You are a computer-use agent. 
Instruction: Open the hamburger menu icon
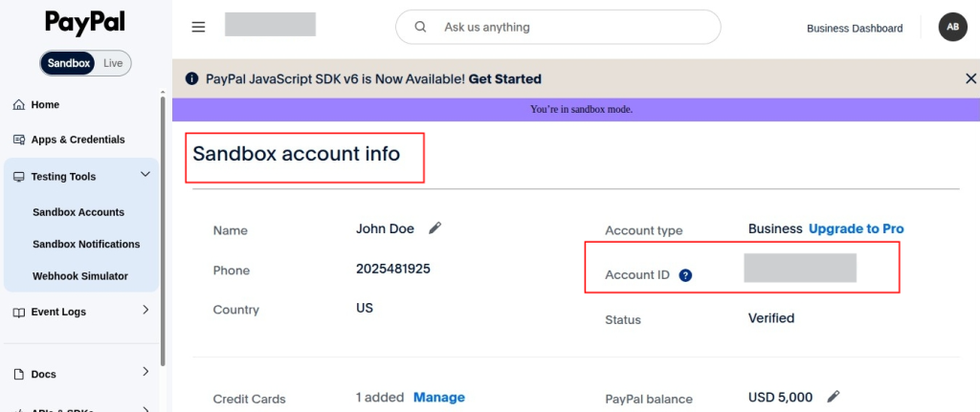198,27
